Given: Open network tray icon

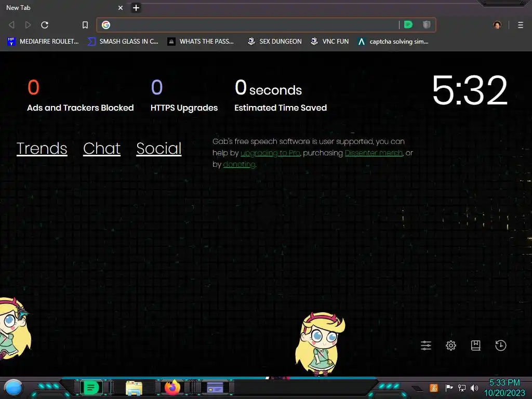Looking at the screenshot, I should tap(462, 388).
